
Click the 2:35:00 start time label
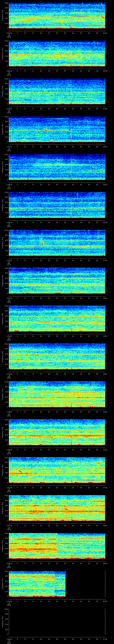(9, 450)
